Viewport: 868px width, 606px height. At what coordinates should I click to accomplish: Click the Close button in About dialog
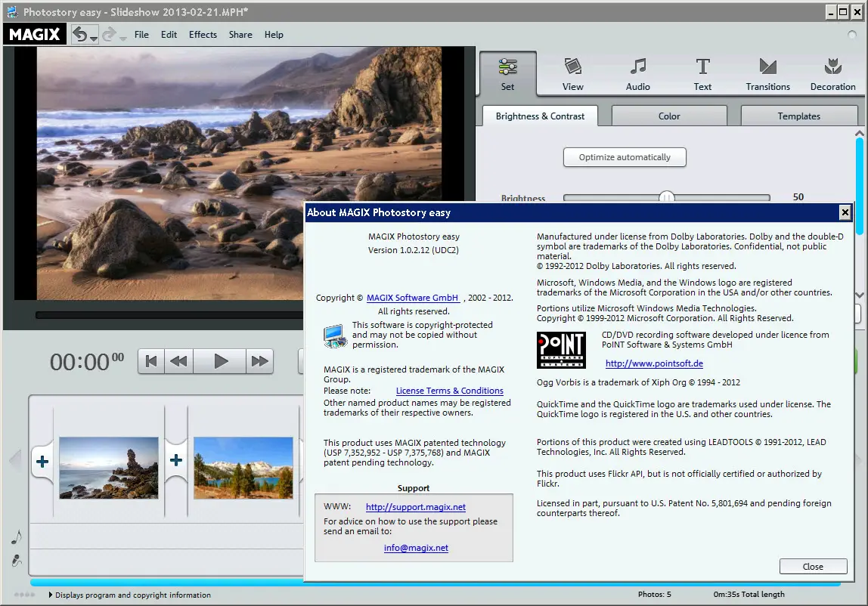click(814, 566)
